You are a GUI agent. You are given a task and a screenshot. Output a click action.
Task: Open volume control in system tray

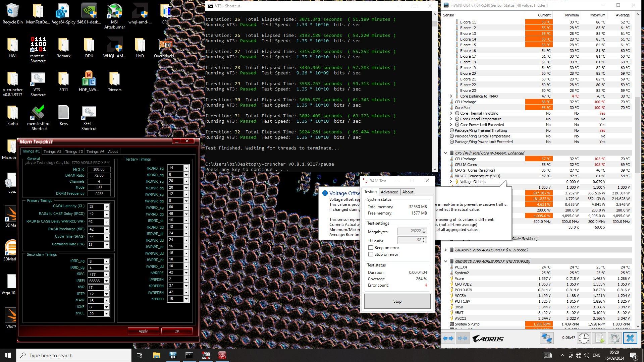587,355
